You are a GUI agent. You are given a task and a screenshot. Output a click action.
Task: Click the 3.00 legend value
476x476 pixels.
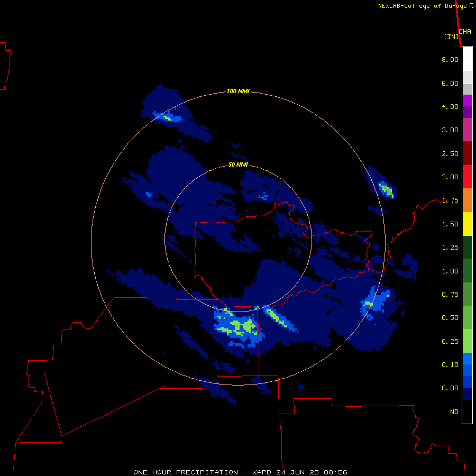click(x=450, y=130)
